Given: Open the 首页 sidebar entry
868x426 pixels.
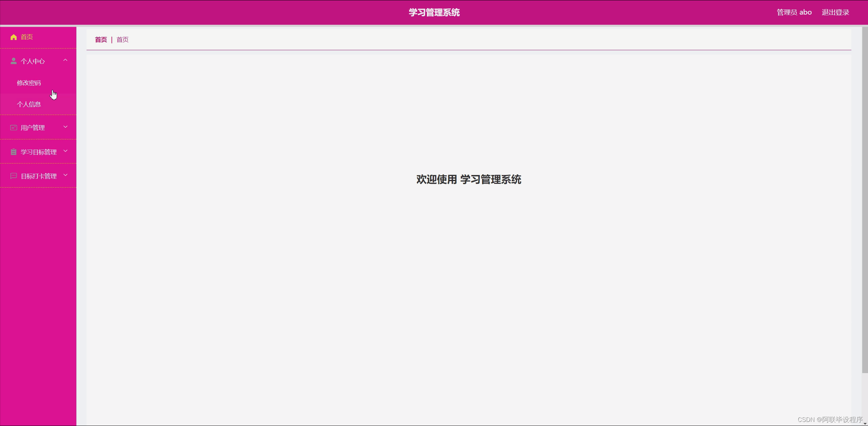Looking at the screenshot, I should coord(26,37).
